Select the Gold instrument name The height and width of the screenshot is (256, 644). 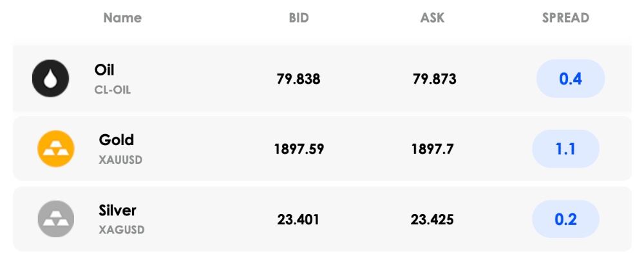pyautogui.click(x=116, y=140)
